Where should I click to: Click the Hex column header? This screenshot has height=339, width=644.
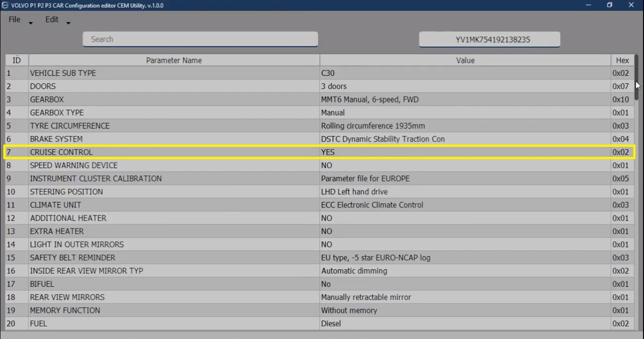(x=622, y=60)
